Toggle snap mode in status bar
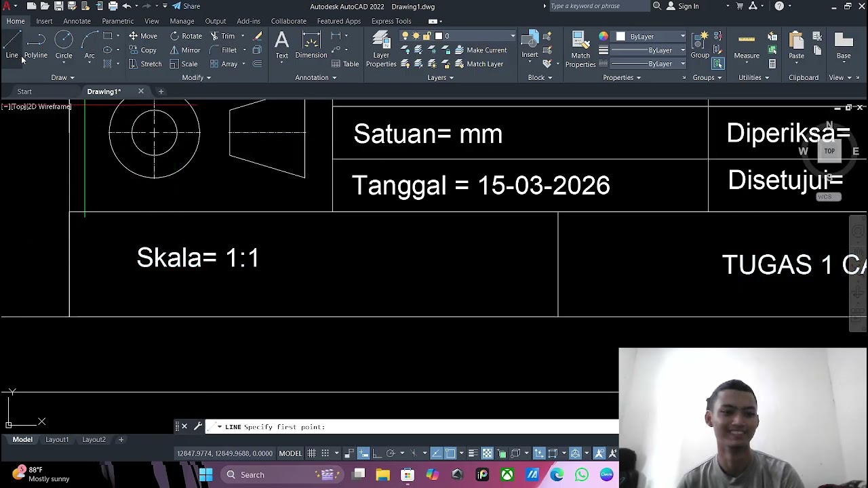 click(x=325, y=453)
